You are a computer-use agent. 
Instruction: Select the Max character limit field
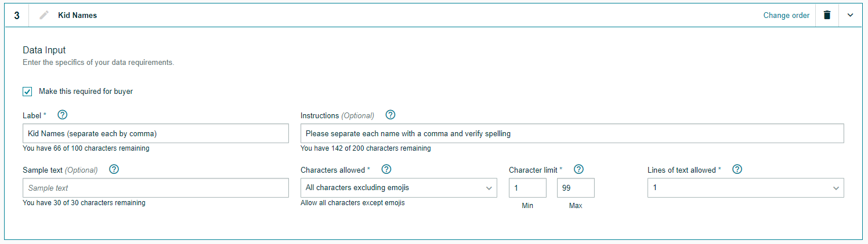tap(576, 188)
